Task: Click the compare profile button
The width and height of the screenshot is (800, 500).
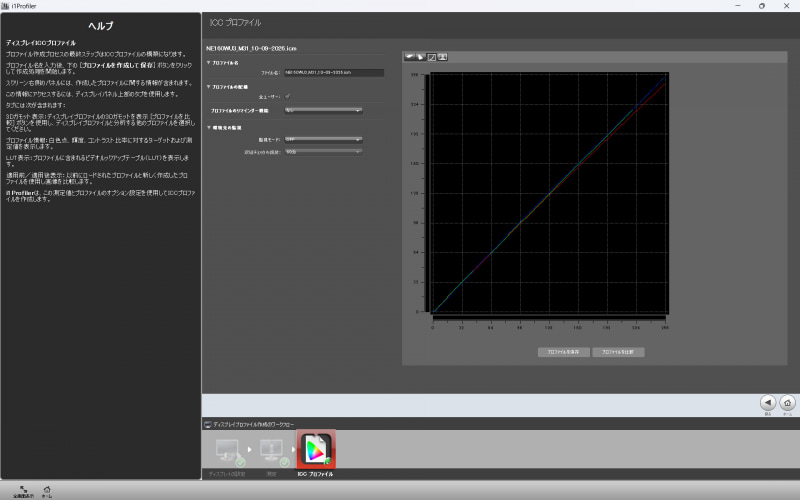Action: [x=618, y=352]
